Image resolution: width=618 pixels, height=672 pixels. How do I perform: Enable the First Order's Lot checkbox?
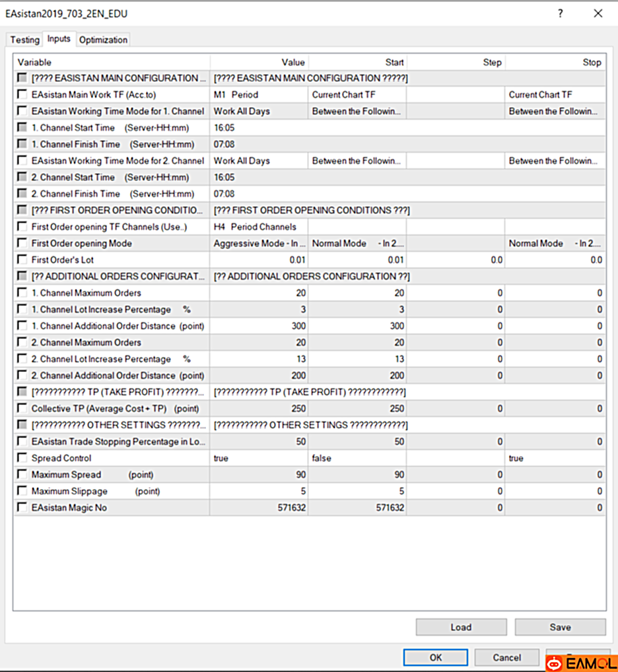tap(20, 260)
